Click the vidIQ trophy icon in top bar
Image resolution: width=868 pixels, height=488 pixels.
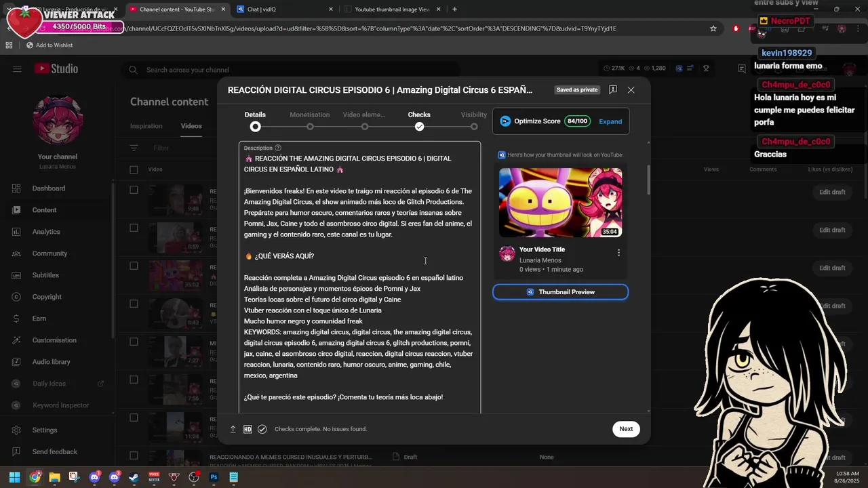706,68
